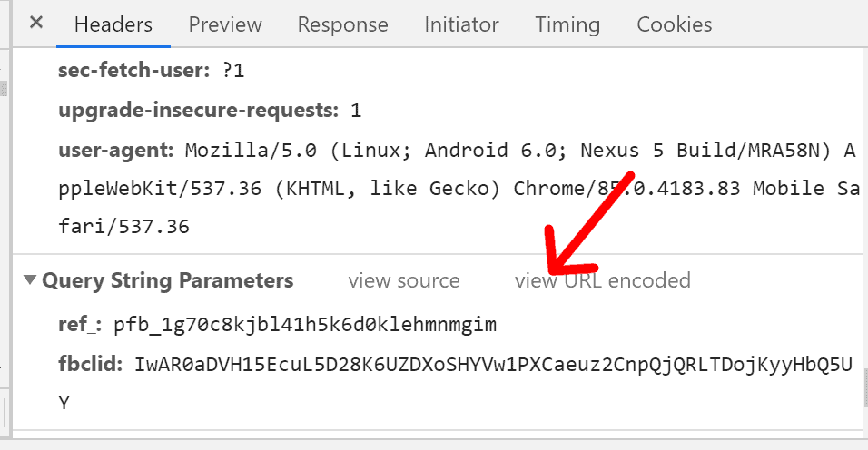868x450 pixels.
Task: Select the ref_ parameter name
Action: coord(80,324)
